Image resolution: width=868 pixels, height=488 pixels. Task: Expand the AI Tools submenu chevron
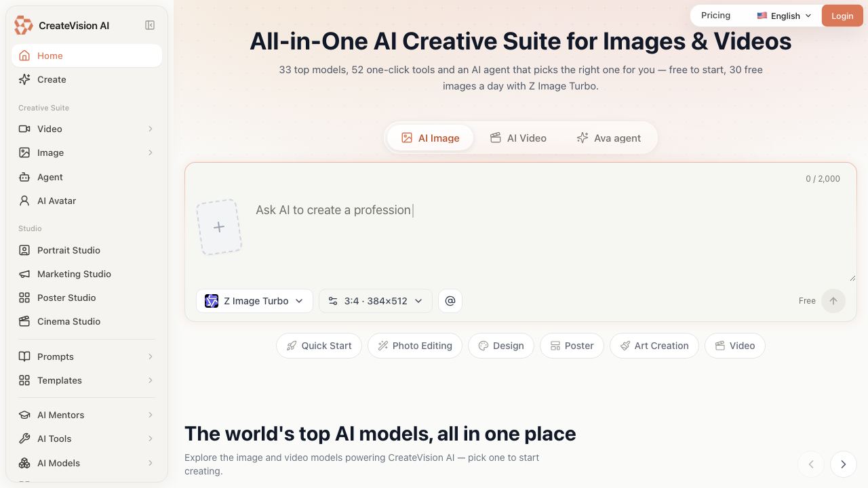(151, 439)
